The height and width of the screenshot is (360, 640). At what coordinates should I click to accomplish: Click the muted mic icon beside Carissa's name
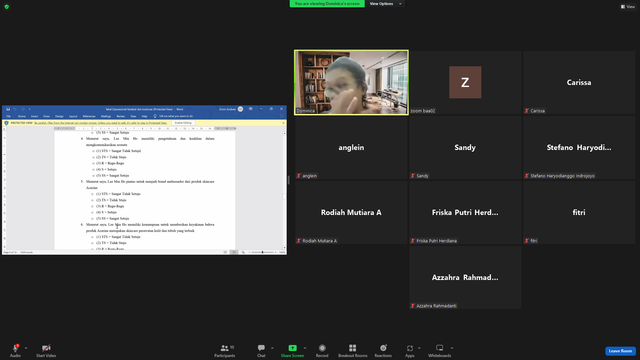pyautogui.click(x=527, y=111)
